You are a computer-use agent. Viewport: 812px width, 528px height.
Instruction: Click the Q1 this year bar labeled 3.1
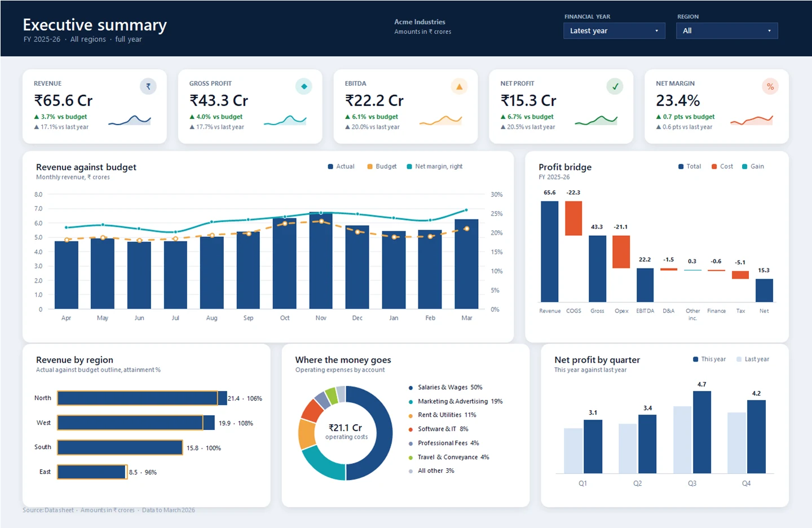pyautogui.click(x=593, y=446)
